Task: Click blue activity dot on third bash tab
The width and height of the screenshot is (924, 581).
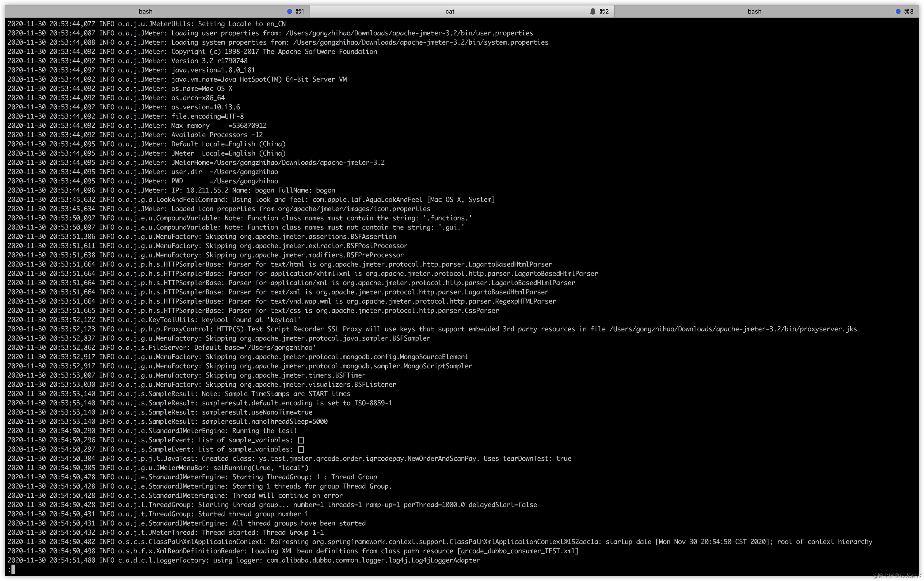Action: [x=898, y=12]
